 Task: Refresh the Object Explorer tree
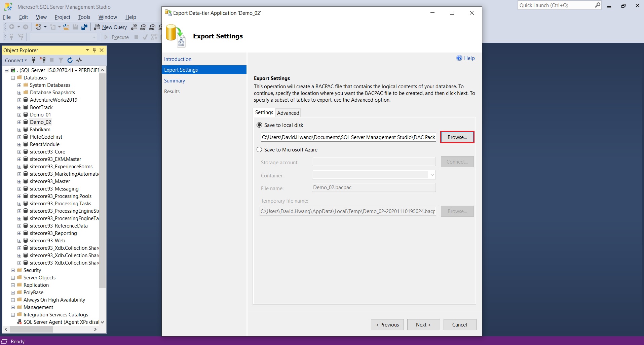(70, 60)
